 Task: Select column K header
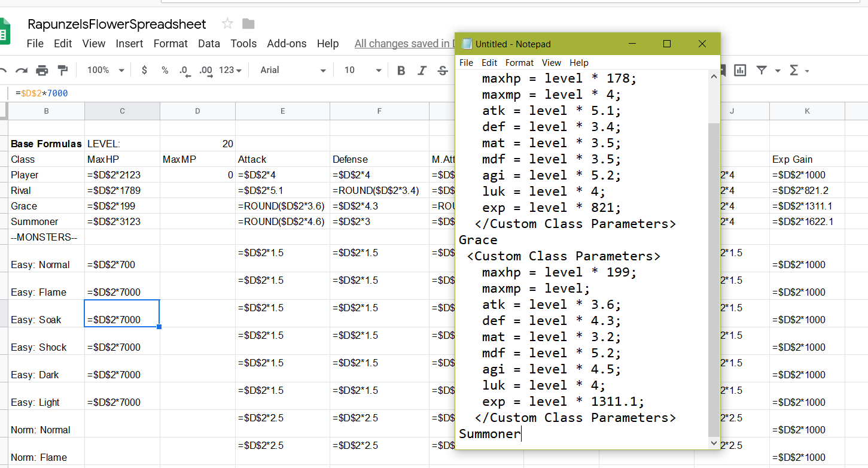(x=807, y=111)
